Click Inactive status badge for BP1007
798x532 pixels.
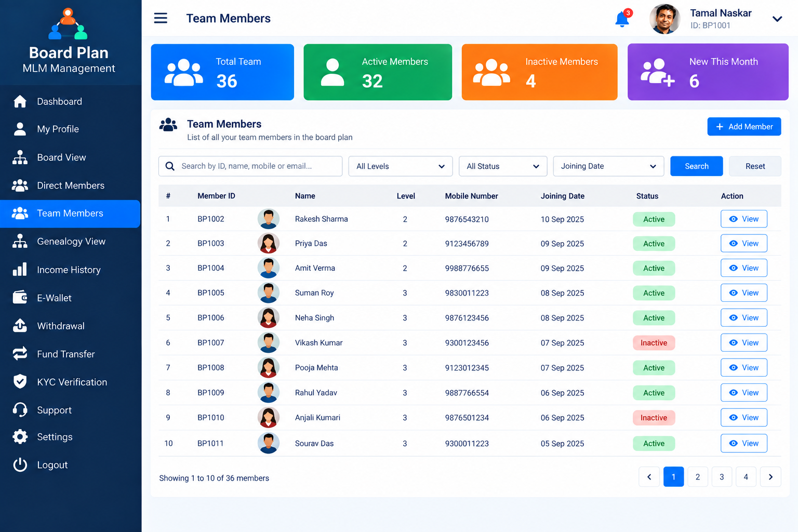coord(654,343)
